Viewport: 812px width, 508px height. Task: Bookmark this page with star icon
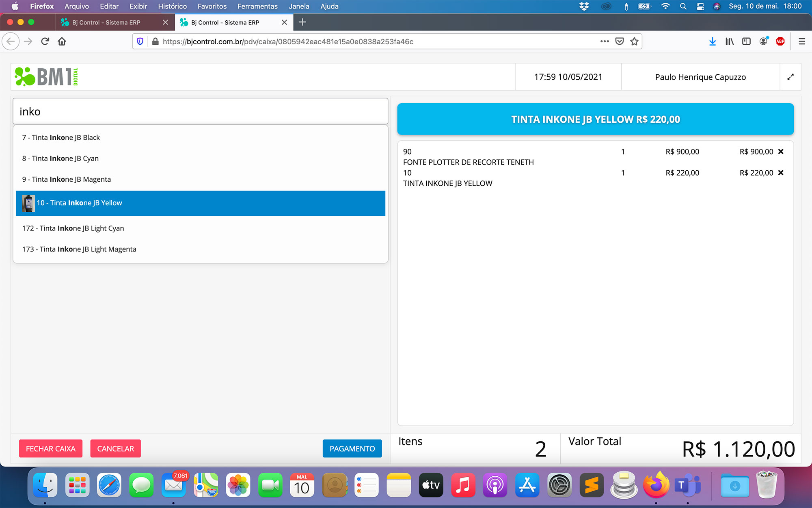pyautogui.click(x=634, y=41)
